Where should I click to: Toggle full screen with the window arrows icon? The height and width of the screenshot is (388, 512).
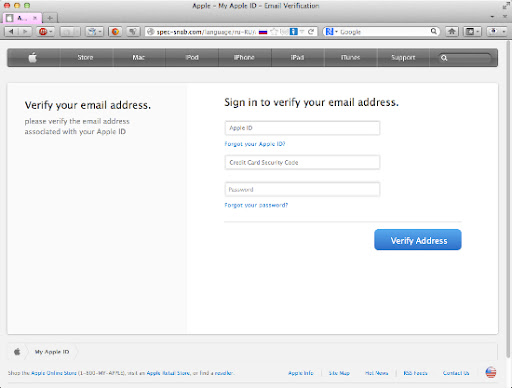506,6
